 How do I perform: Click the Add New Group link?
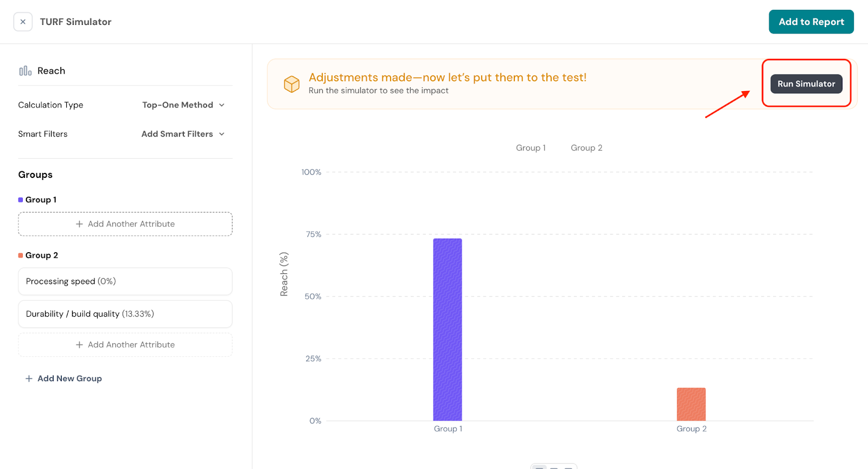pyautogui.click(x=69, y=378)
